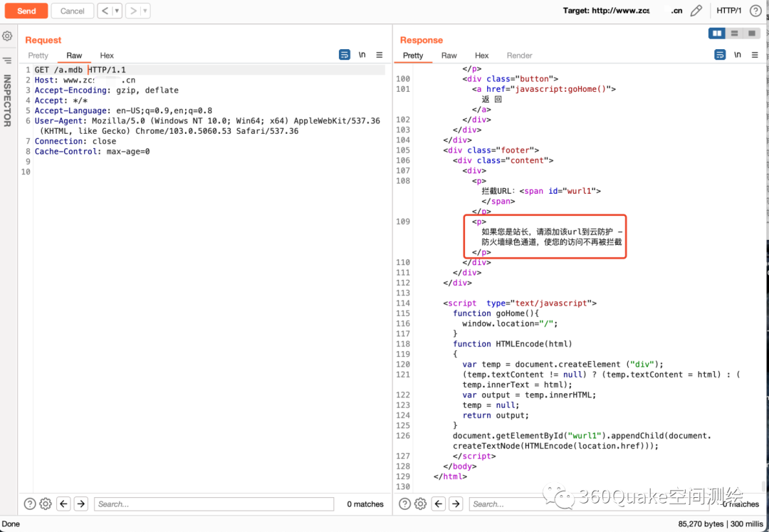
Task: Open Repeater help question mark icon
Action: pyautogui.click(x=755, y=11)
